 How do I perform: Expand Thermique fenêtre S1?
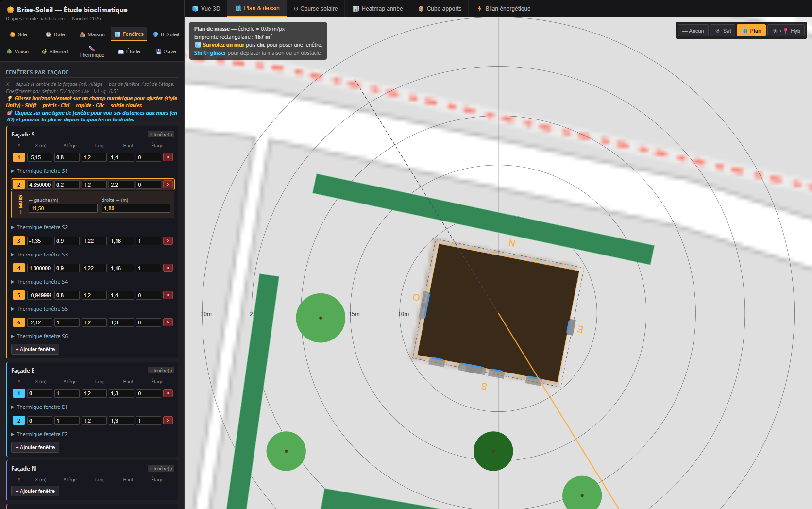tap(39, 171)
